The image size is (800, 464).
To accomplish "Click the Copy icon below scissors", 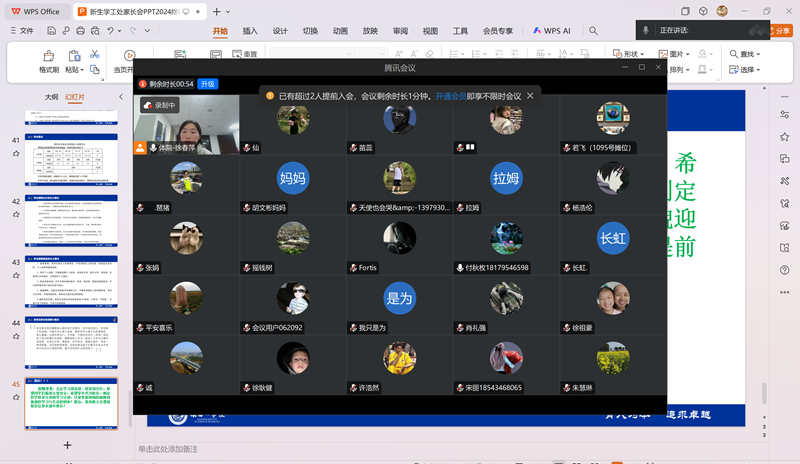I will point(95,69).
